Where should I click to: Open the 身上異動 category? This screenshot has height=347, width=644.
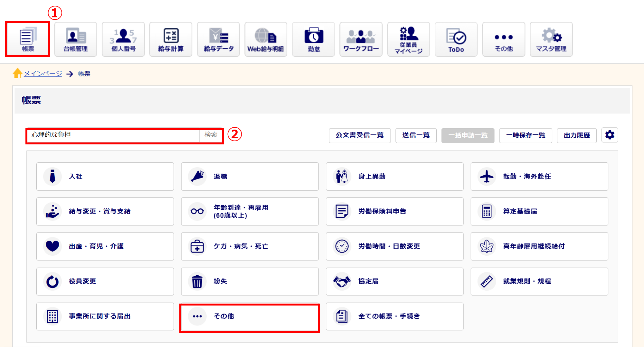[394, 177]
